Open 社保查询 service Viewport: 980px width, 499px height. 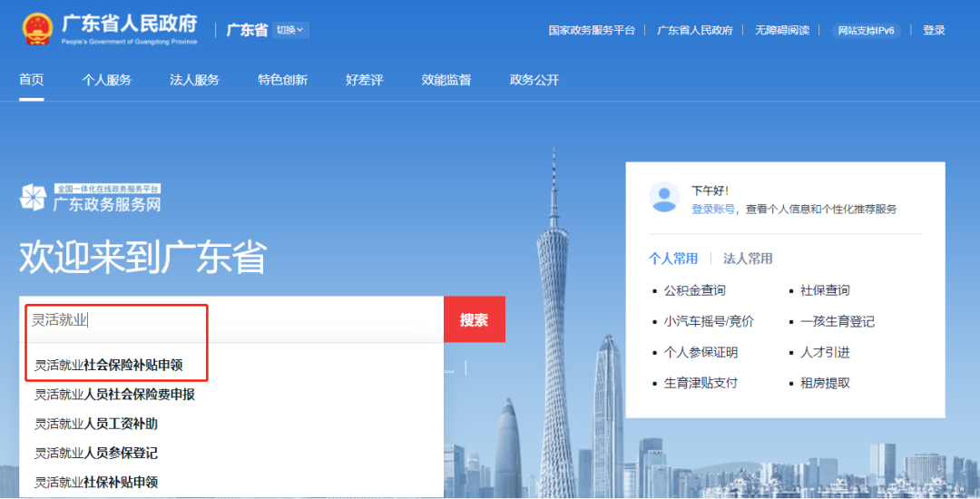825,290
